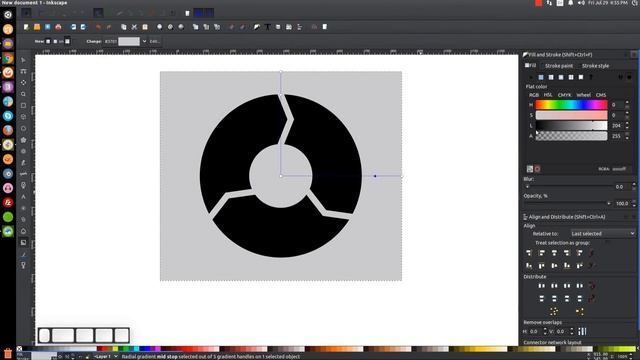Click Randomize centers icon
Screen dimensions: 640x360
(554, 312)
